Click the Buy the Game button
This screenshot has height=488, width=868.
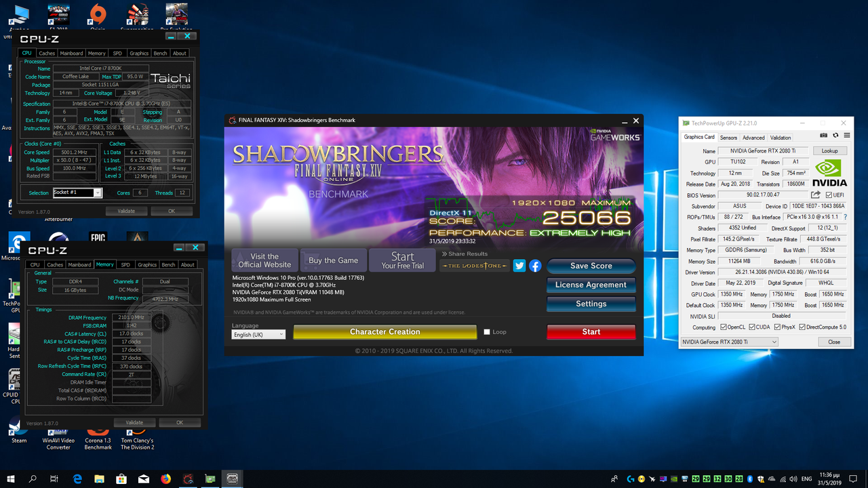point(333,260)
